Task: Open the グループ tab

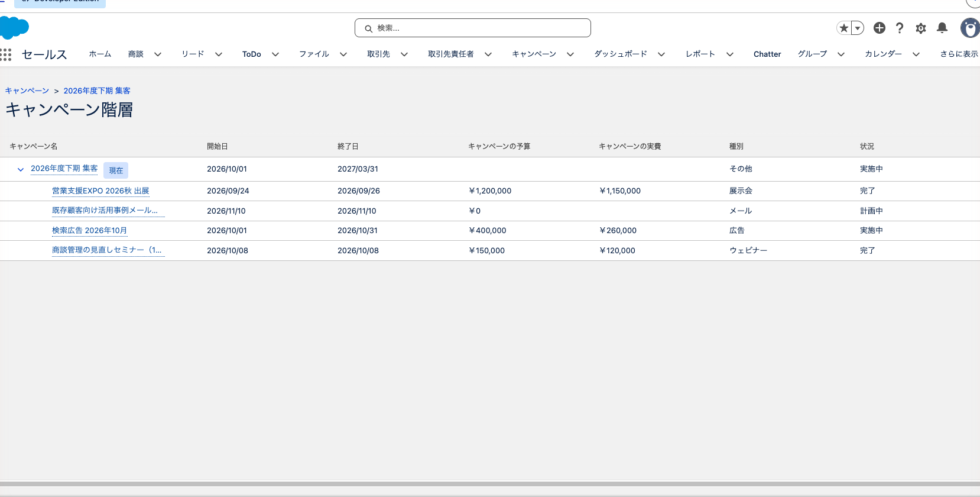Action: tap(813, 54)
